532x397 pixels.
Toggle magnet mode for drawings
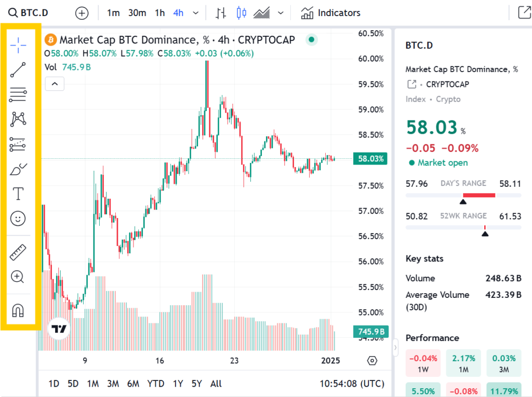point(18,310)
